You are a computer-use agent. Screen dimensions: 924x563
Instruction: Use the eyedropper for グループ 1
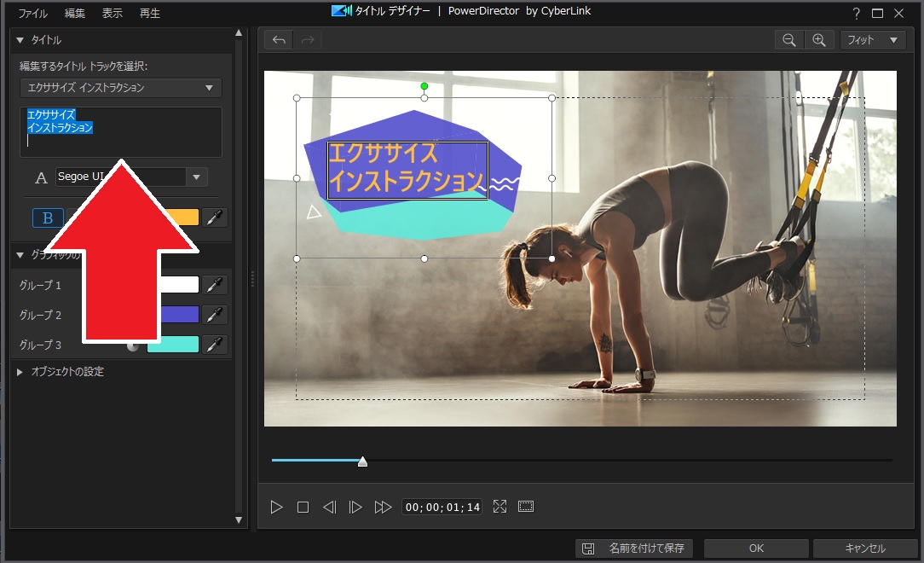215,285
